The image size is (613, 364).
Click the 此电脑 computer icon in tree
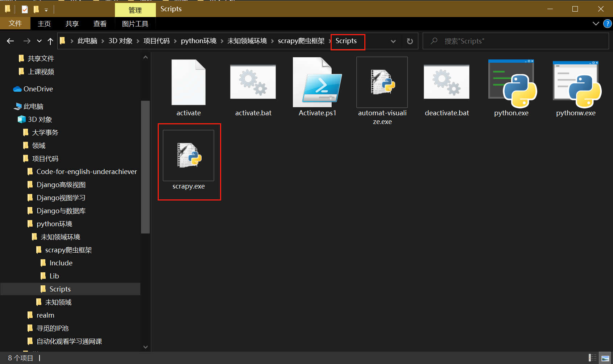(17, 106)
